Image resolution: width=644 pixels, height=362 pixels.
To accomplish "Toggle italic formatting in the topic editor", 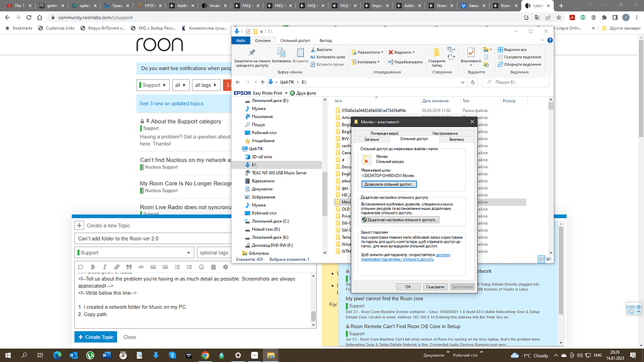I will (105, 267).
